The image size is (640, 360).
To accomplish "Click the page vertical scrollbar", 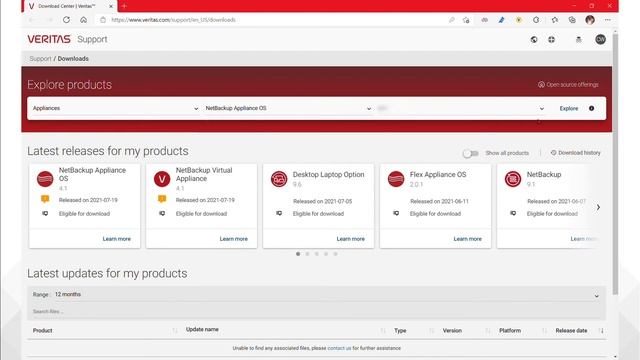I will tap(615, 163).
